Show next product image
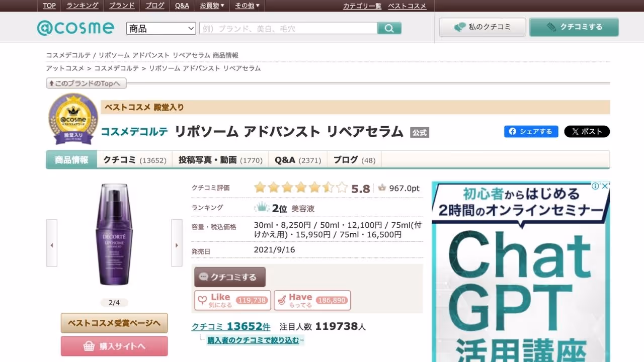The image size is (644, 362). click(x=177, y=243)
